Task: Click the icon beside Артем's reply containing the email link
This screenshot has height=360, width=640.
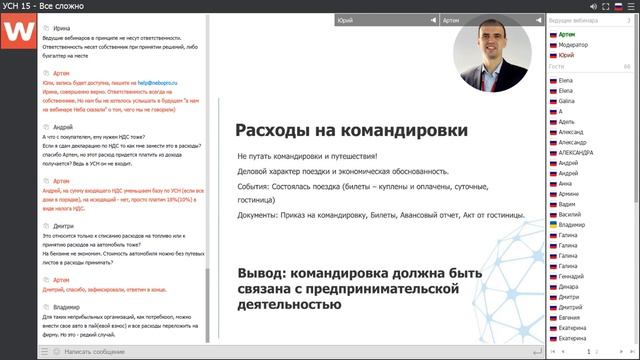Action: pyautogui.click(x=46, y=73)
